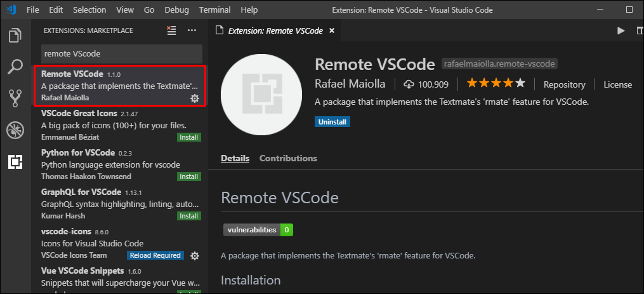
Task: Open the Explorer view in activity bar
Action: pos(15,35)
